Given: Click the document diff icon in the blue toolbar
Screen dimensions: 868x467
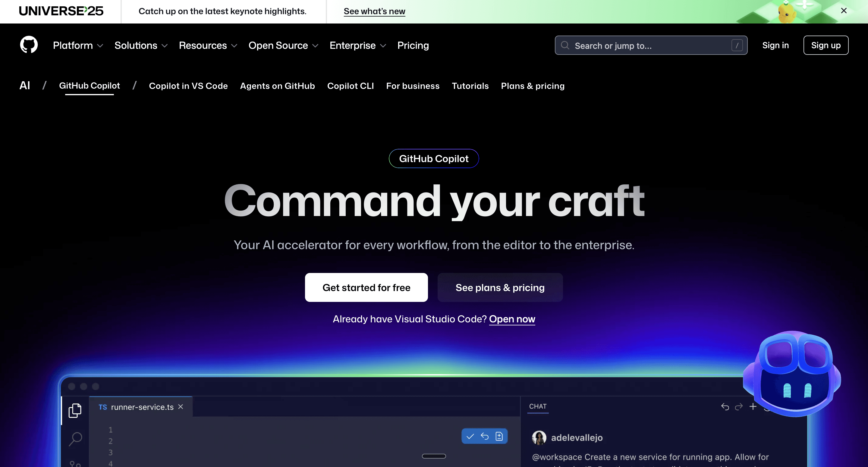Looking at the screenshot, I should tap(499, 436).
